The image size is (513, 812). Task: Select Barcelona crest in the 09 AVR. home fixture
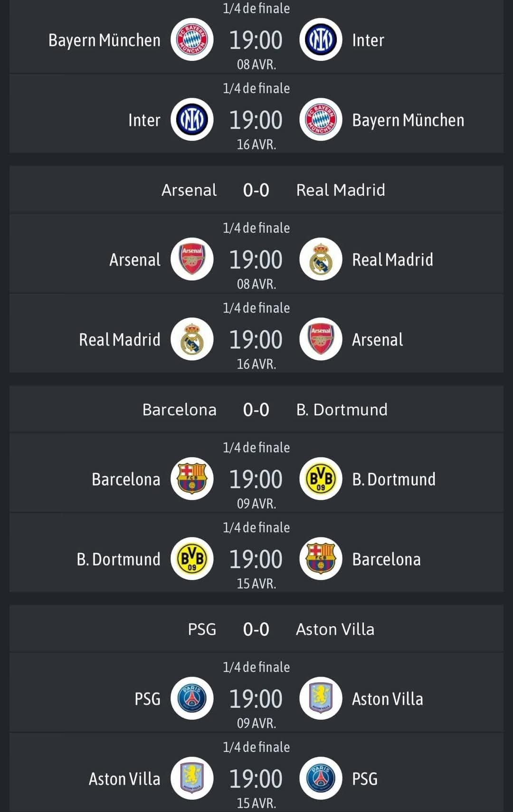[x=192, y=479]
